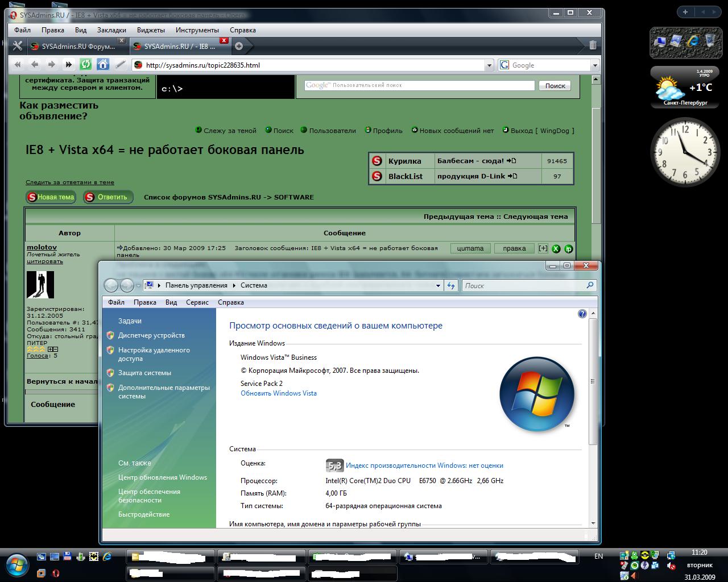Add a new Opera tab with the plus button
This screenshot has width=728, height=582.
pos(239,46)
